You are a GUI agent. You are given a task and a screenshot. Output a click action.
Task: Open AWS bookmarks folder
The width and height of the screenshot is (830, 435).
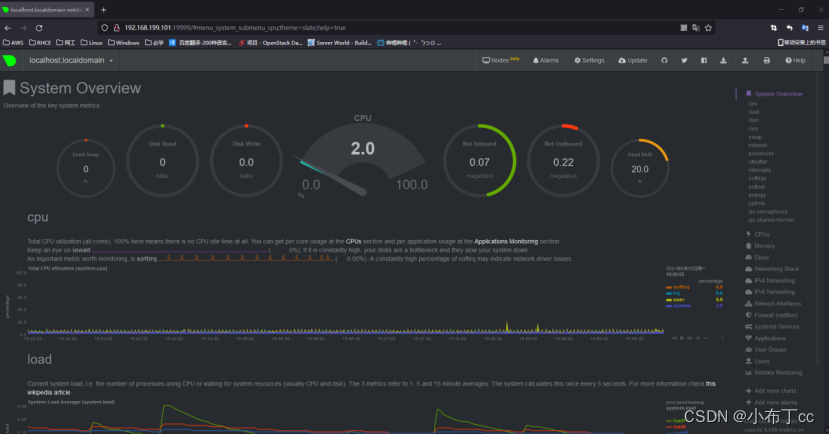pyautogui.click(x=13, y=42)
